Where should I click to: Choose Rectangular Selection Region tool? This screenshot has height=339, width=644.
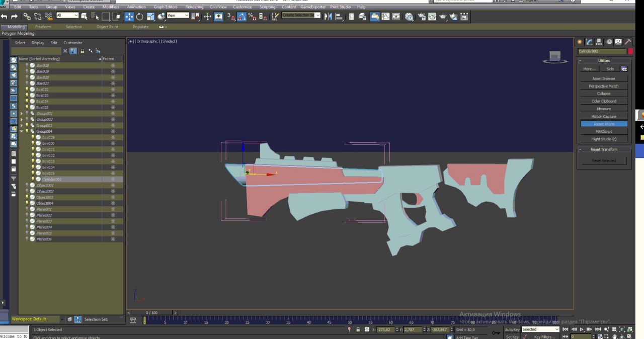click(x=106, y=17)
